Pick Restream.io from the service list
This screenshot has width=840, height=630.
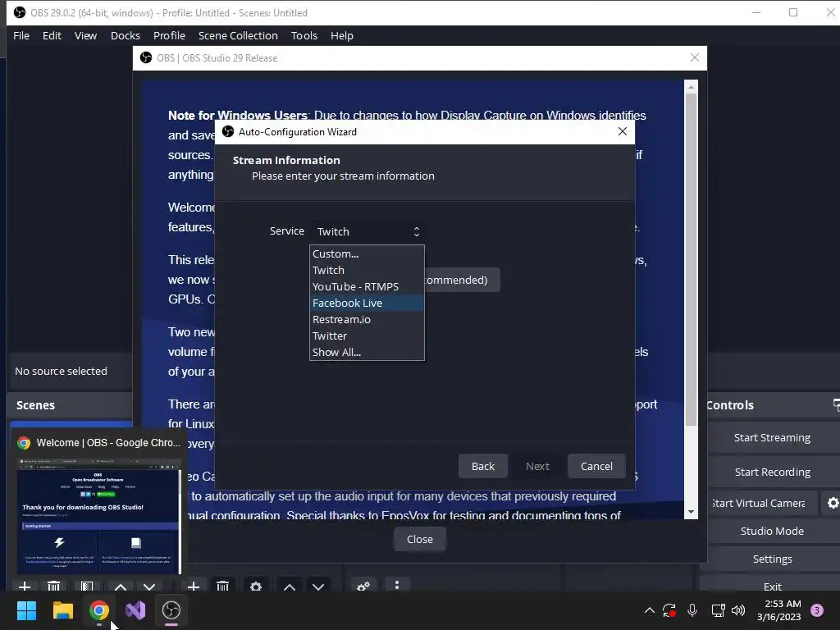(x=367, y=319)
